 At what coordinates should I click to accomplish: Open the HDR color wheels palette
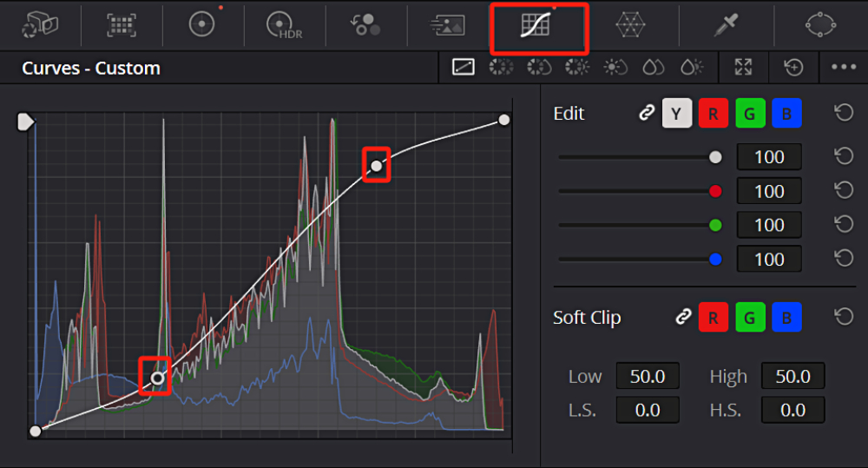click(284, 25)
